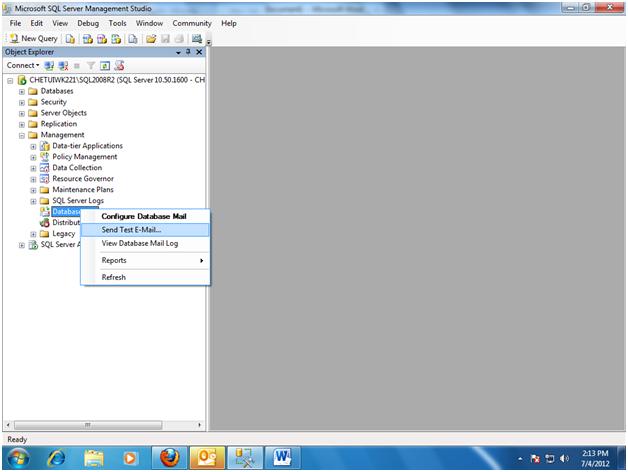Expand the SQL Server Logs folder

tap(33, 202)
